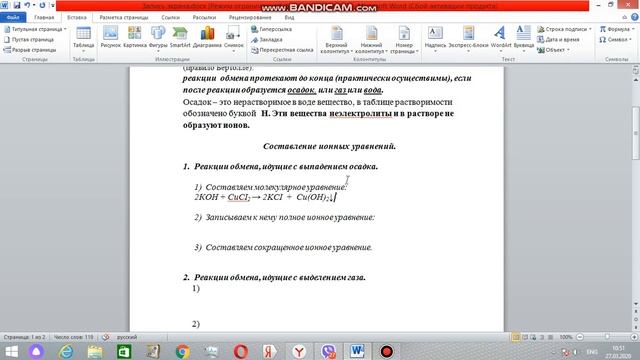
Task: Open the Фигуры shapes gallery
Action: (x=158, y=39)
